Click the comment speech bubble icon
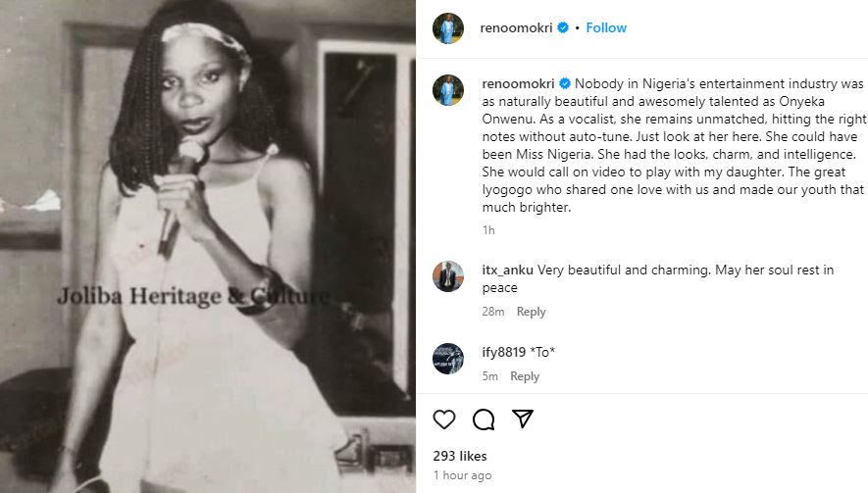This screenshot has width=868, height=493. 484,419
